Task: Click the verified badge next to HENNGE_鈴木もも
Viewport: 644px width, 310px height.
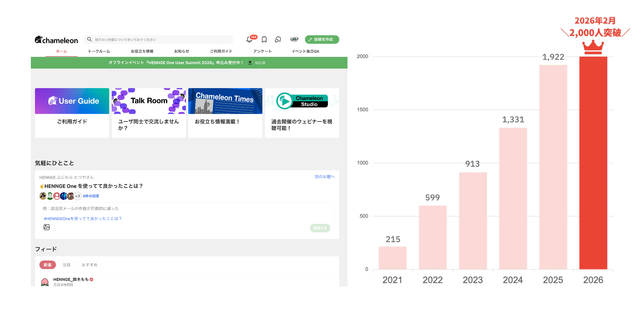Action: (x=92, y=279)
